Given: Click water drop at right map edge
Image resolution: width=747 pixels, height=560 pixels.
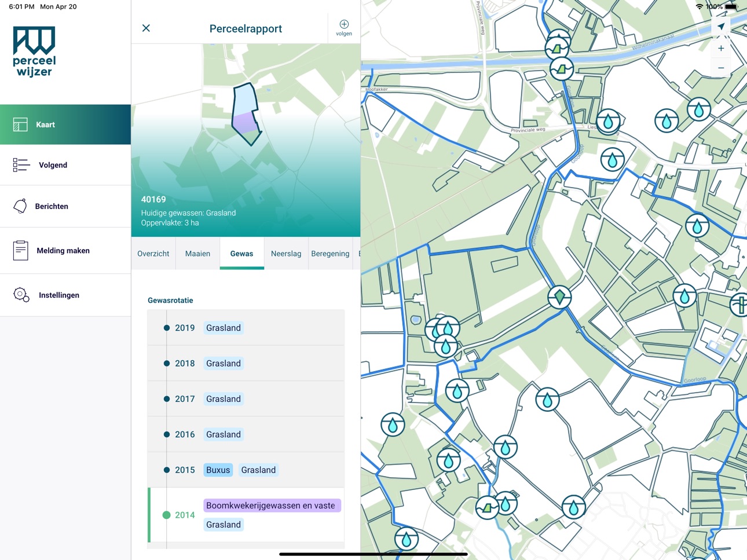Looking at the screenshot, I should pyautogui.click(x=697, y=226).
